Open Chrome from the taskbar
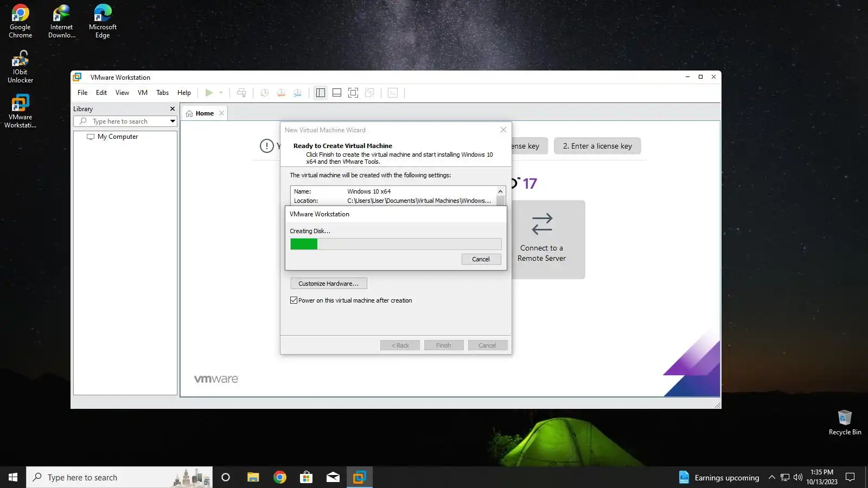Image resolution: width=868 pixels, height=488 pixels. (280, 477)
